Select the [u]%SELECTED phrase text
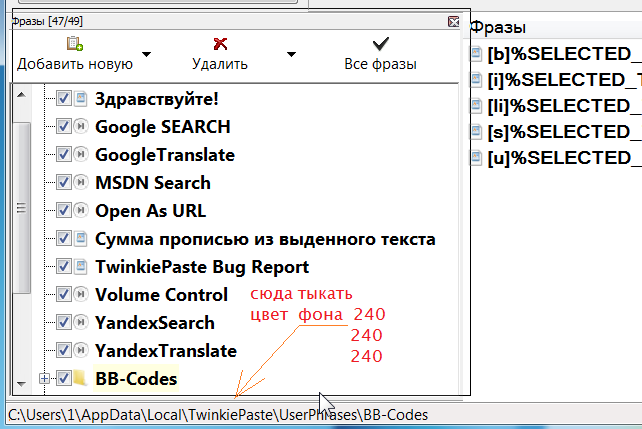This screenshot has width=642, height=429. pyautogui.click(x=564, y=158)
